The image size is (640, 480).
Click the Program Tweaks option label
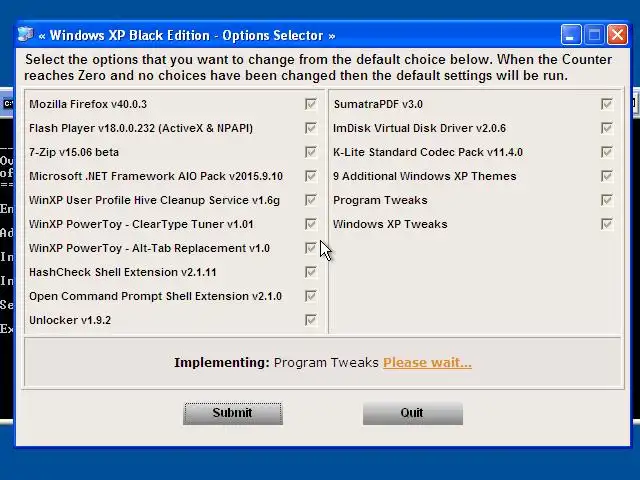tap(380, 200)
